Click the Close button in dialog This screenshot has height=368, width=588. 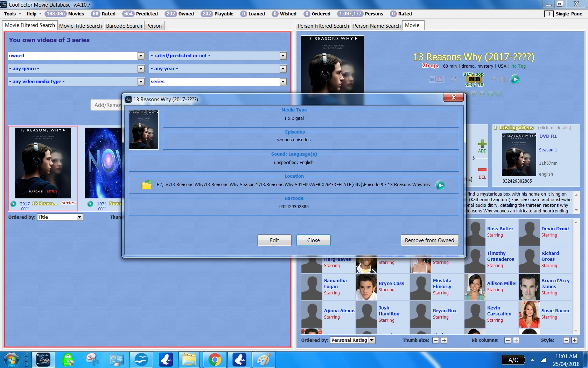point(314,240)
